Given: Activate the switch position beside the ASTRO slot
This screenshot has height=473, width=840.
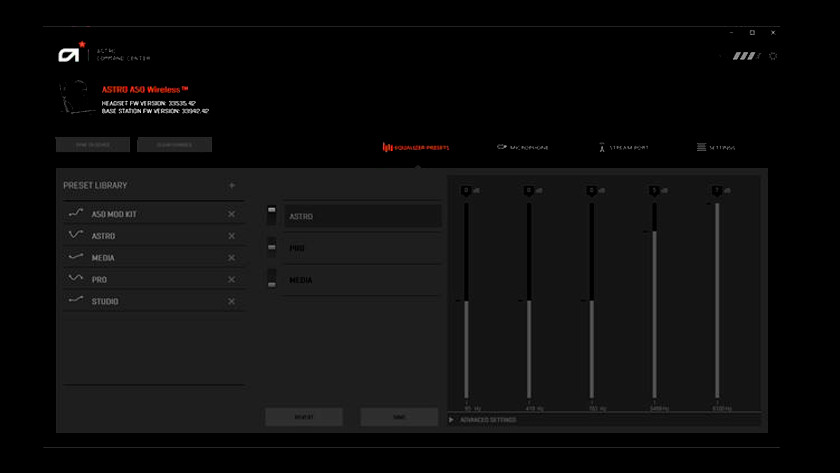Looking at the screenshot, I should [x=271, y=216].
